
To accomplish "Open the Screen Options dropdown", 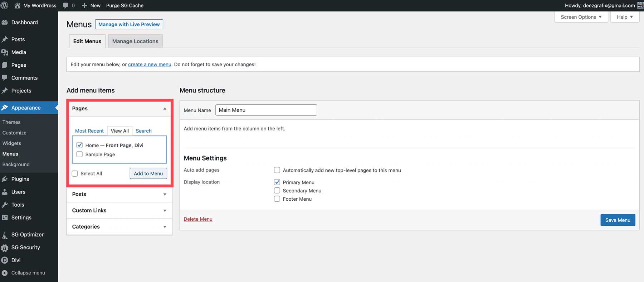I will click(x=581, y=17).
